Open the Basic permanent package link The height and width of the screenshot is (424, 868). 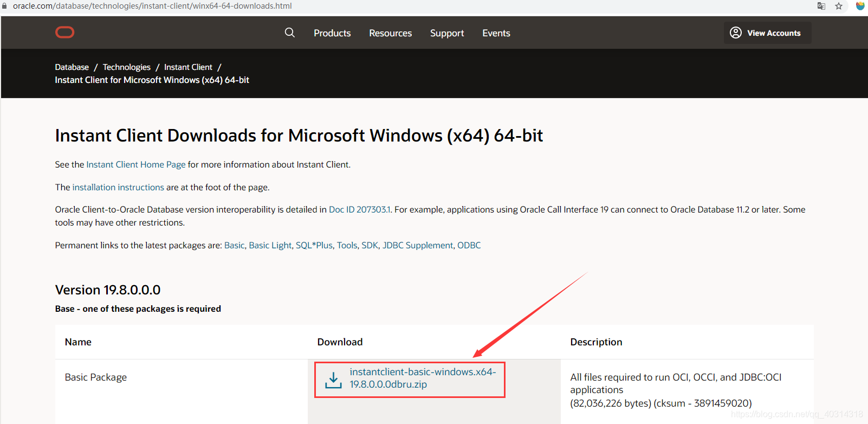pos(235,245)
